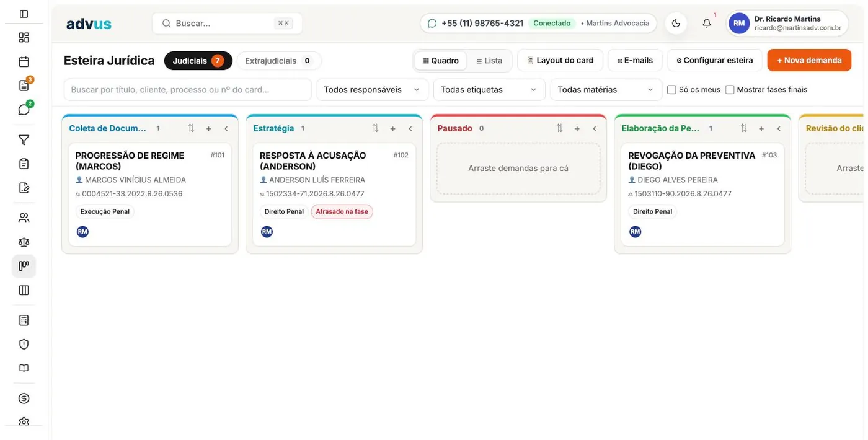Toggle dark mode with the moon icon
The height and width of the screenshot is (440, 868).
pyautogui.click(x=676, y=24)
